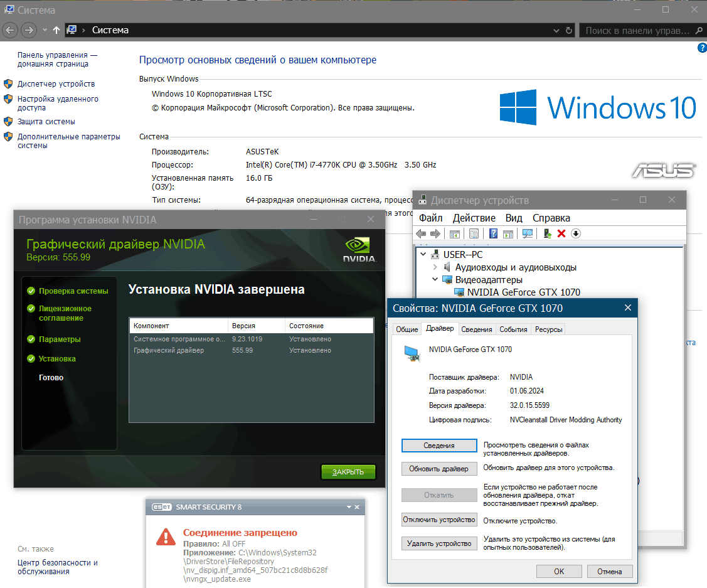Click the Сведения driver details button
Screen dimensions: 707x588
pos(439,446)
